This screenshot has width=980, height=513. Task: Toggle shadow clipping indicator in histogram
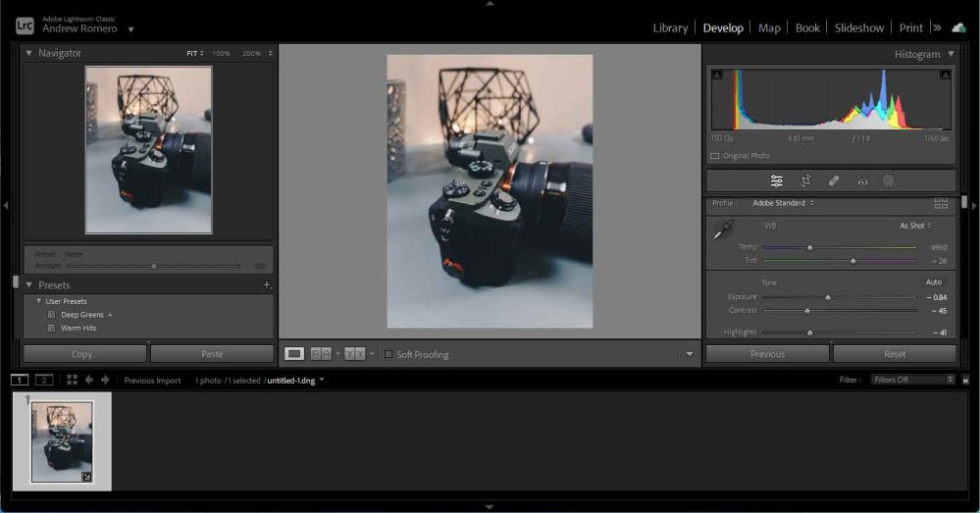716,75
